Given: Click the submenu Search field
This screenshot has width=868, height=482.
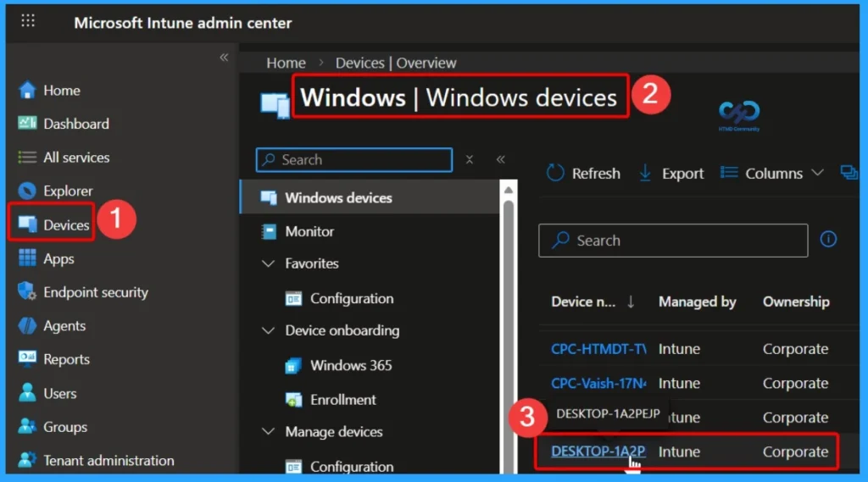Looking at the screenshot, I should click(x=354, y=160).
